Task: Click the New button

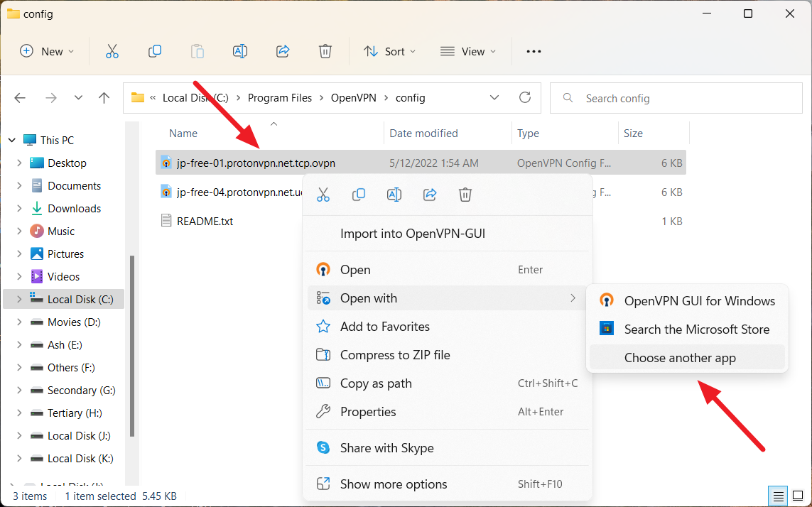Action: click(x=46, y=51)
